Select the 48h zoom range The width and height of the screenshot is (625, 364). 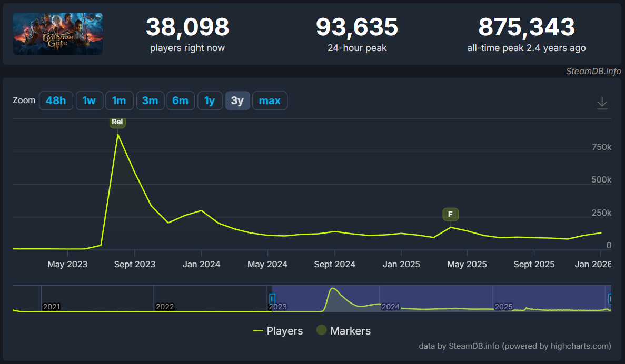tap(56, 100)
